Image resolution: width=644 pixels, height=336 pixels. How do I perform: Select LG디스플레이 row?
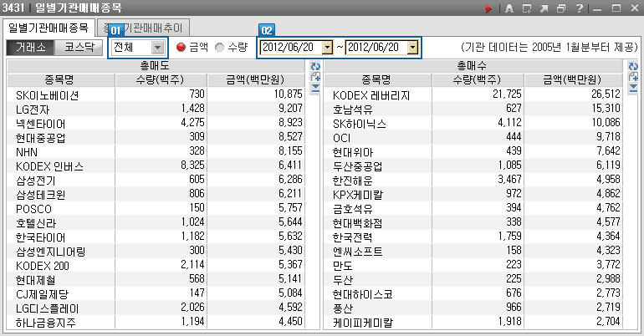tap(156, 308)
